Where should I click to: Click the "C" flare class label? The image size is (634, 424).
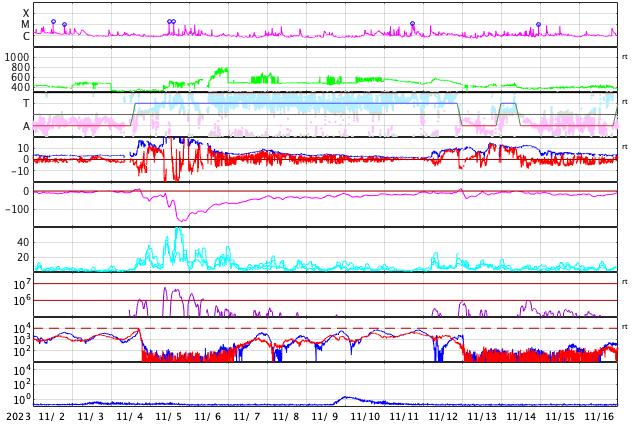point(26,36)
